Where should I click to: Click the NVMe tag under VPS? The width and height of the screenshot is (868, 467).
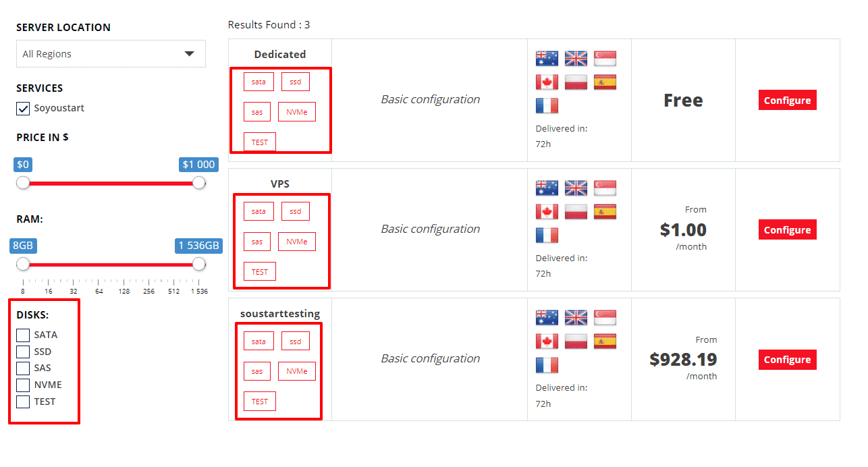(x=296, y=242)
